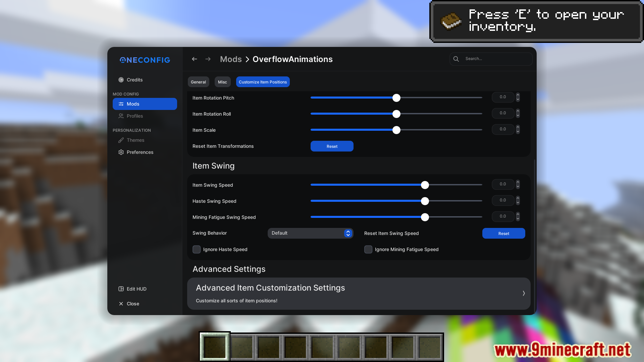Click Item Swing Speed value field
The image size is (644, 362).
pos(503,184)
